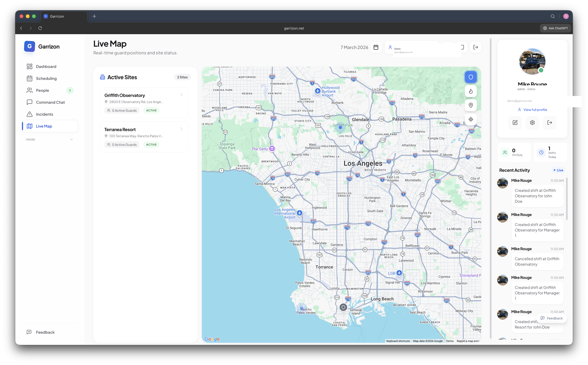Open View full profile link

pos(532,109)
